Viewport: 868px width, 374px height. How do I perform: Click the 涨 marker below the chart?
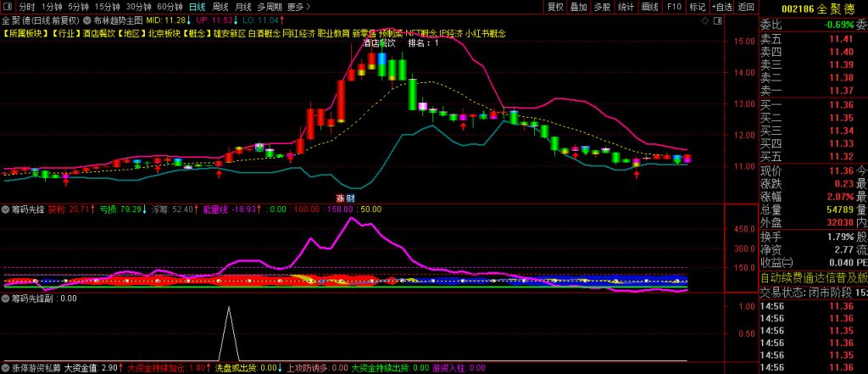point(341,198)
